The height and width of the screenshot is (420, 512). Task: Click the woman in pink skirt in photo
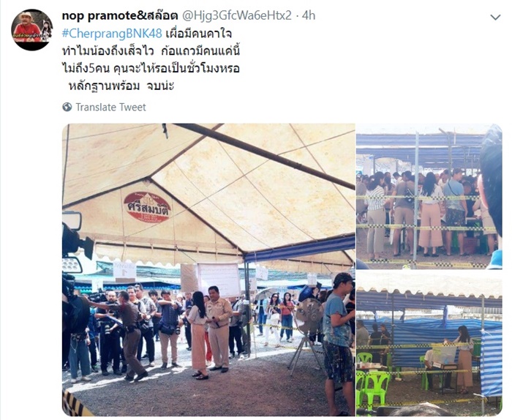click(x=199, y=335)
